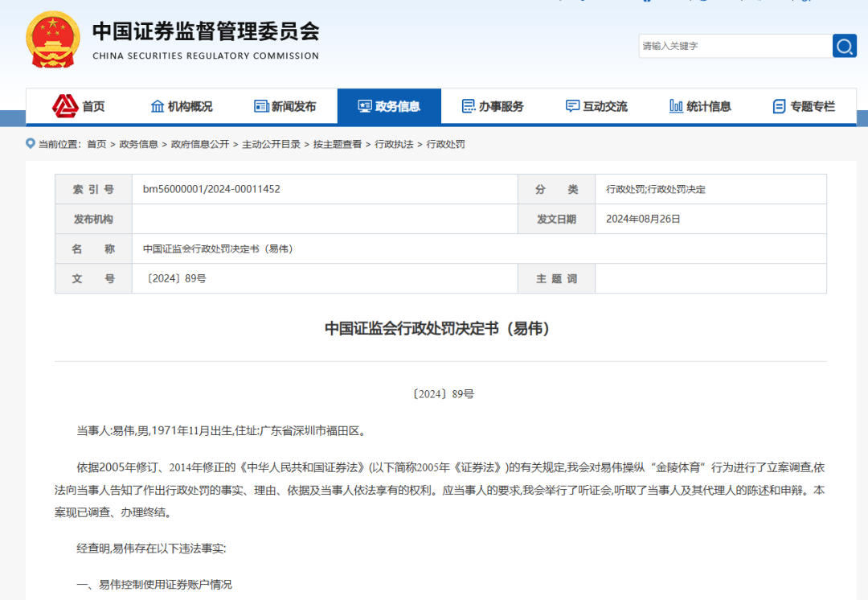This screenshot has height=600, width=868.
Task: Click the section heading 一、易伟控制使用证券账户情况
Action: tap(154, 585)
